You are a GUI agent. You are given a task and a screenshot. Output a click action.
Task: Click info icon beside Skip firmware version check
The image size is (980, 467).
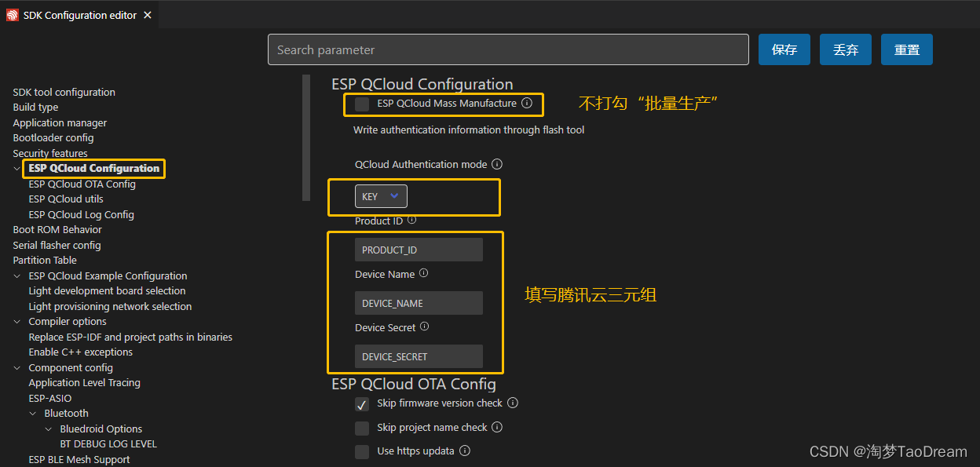point(513,403)
